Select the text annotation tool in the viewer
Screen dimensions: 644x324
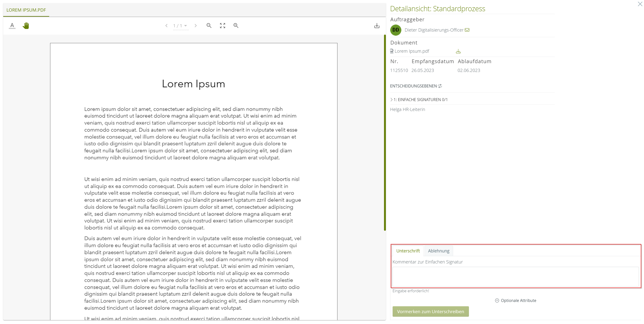click(x=12, y=25)
